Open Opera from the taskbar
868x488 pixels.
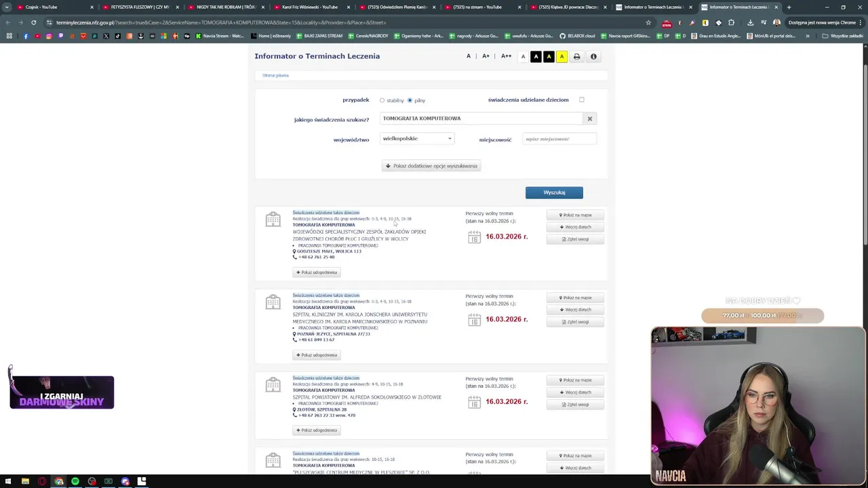[x=42, y=481]
